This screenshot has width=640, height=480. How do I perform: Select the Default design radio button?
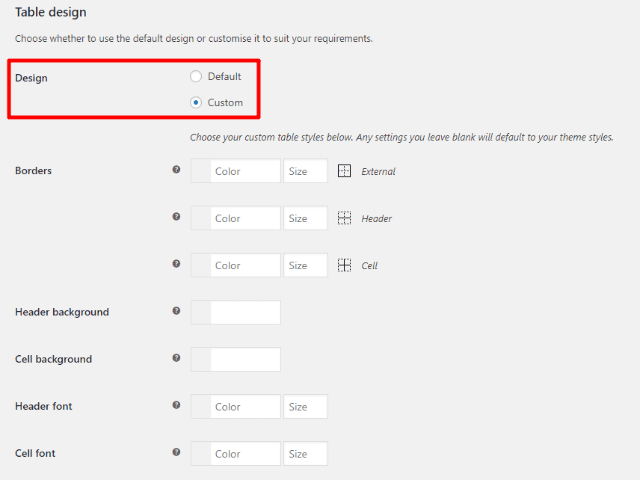click(196, 76)
